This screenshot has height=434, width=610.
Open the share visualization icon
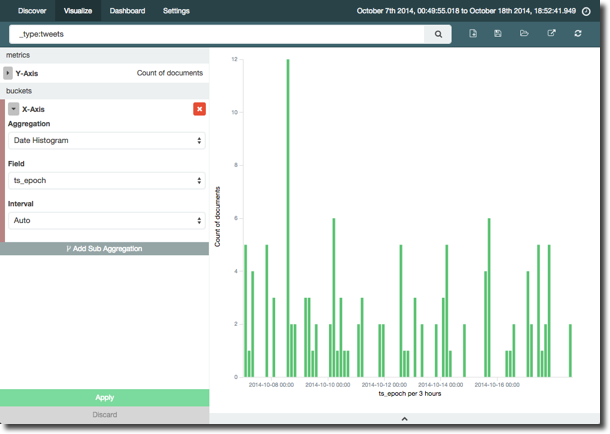tap(551, 34)
